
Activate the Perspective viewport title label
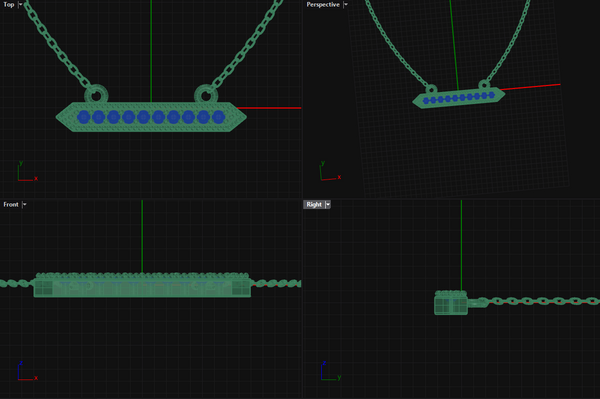(x=323, y=5)
